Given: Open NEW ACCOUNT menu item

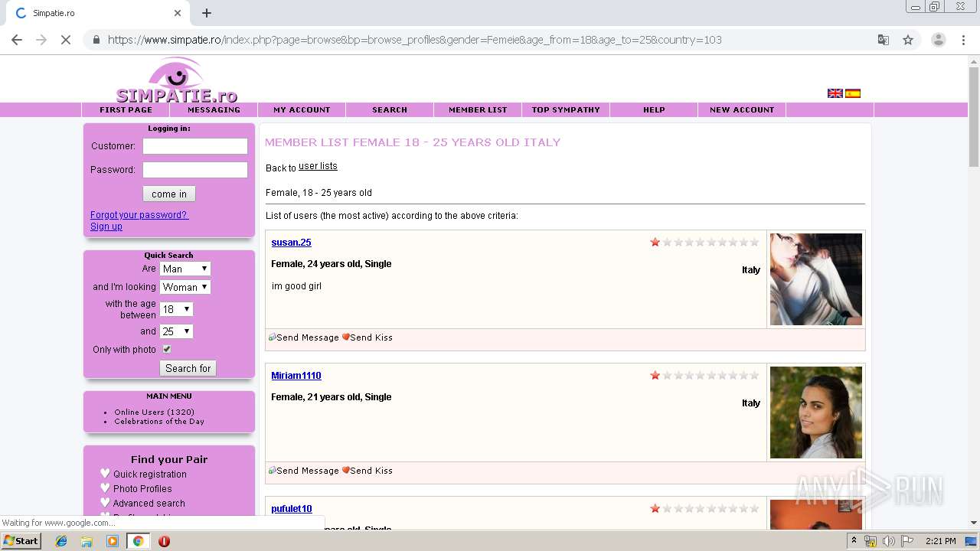Looking at the screenshot, I should (742, 109).
